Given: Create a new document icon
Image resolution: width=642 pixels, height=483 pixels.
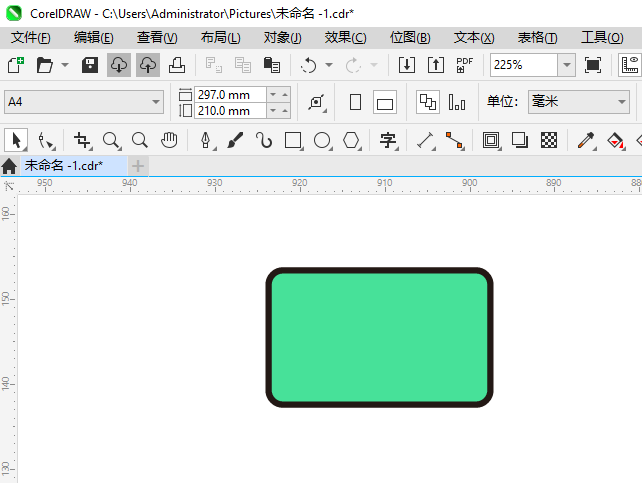Looking at the screenshot, I should coord(16,65).
